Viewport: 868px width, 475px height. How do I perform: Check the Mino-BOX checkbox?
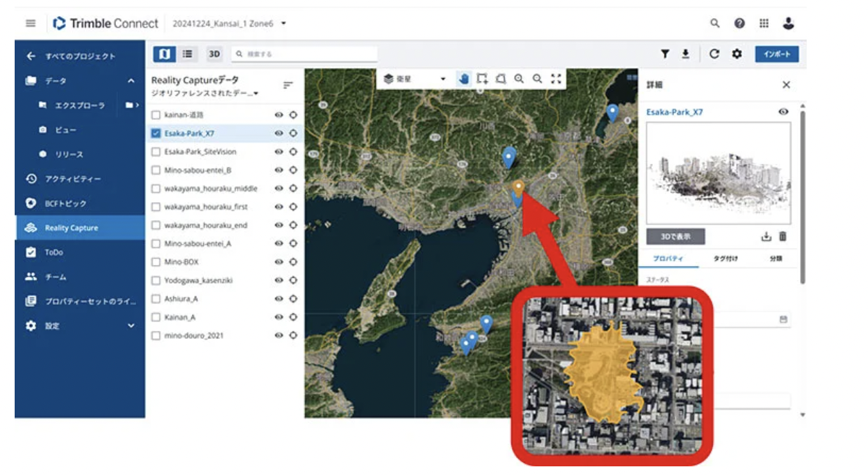point(156,262)
